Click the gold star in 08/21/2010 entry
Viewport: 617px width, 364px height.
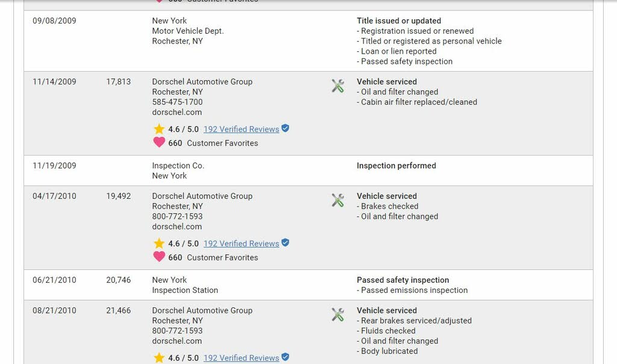pyautogui.click(x=159, y=358)
